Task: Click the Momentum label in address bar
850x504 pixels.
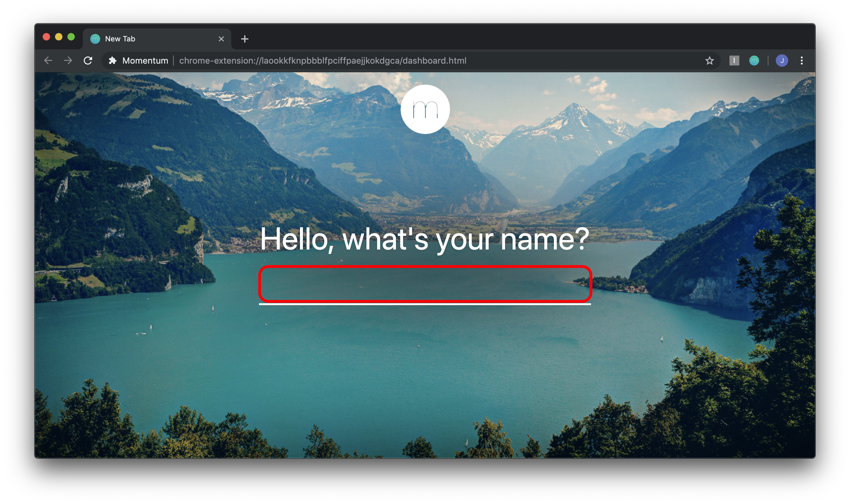Action: (145, 61)
